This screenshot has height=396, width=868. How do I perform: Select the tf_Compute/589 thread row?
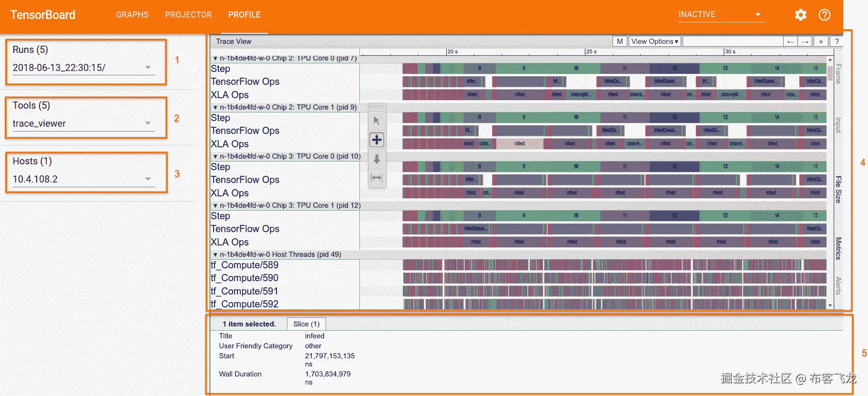pyautogui.click(x=245, y=265)
